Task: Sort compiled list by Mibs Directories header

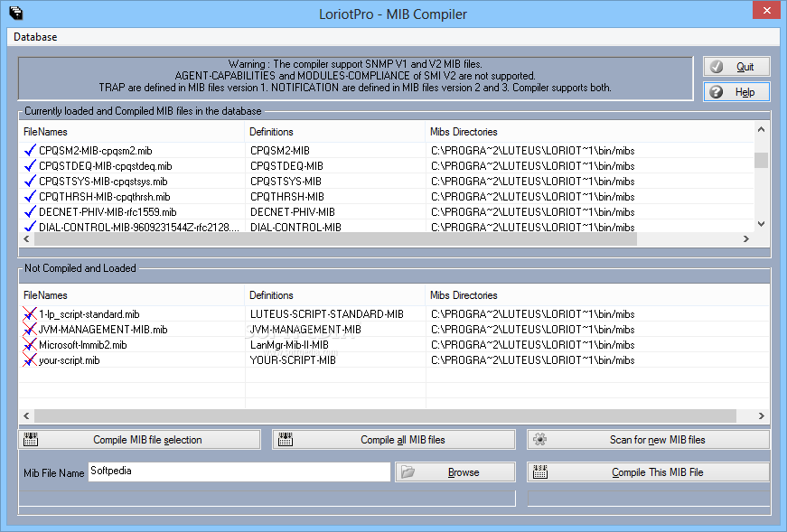Action: click(x=589, y=132)
